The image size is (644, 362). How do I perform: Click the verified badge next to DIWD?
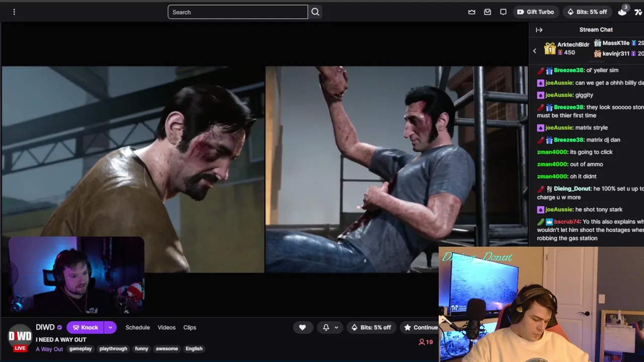pos(59,327)
